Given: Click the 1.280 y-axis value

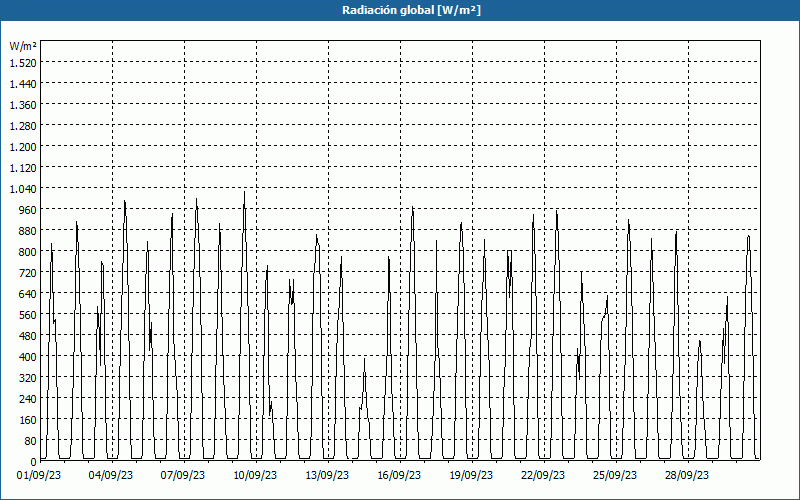Looking at the screenshot, I should (23, 125).
